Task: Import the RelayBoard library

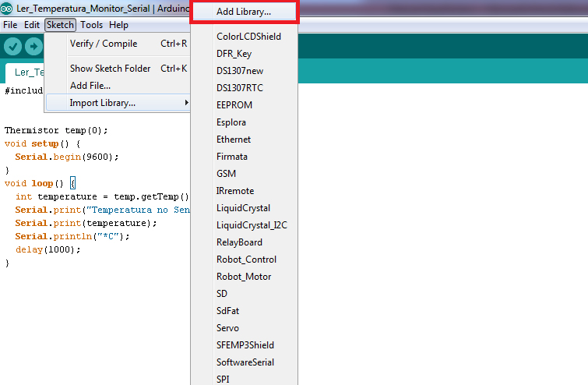Action: [x=244, y=242]
